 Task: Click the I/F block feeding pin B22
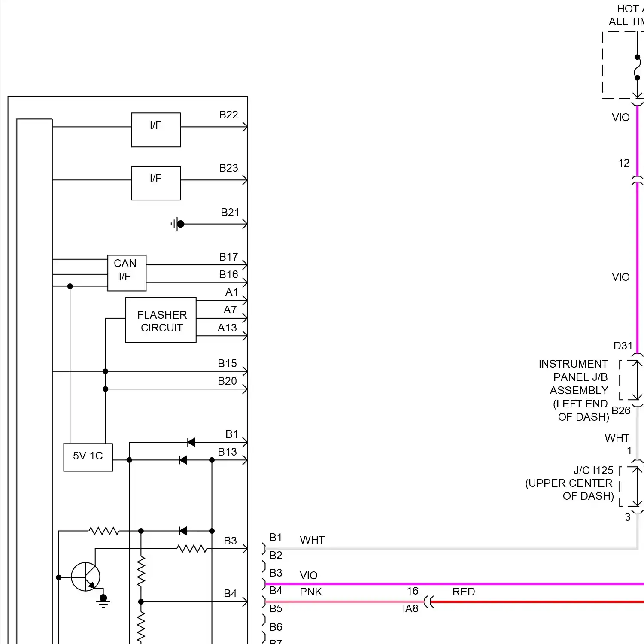156,130
